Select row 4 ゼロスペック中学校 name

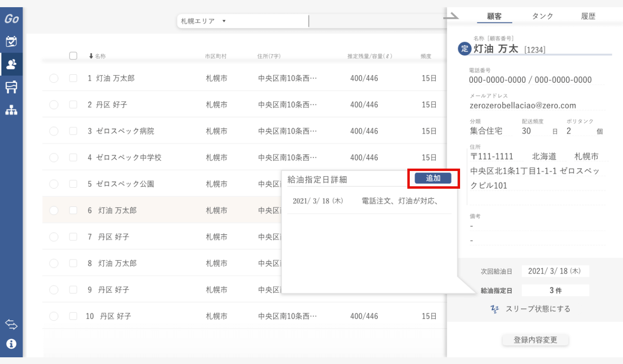click(x=128, y=157)
